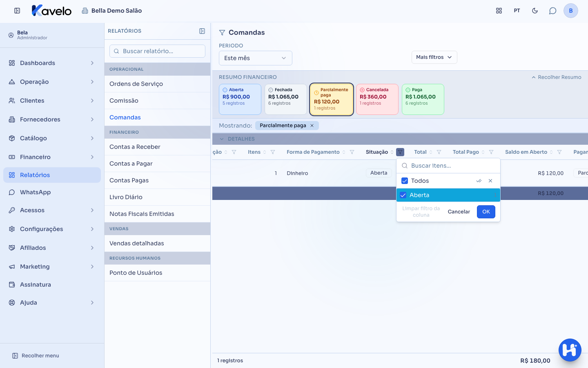Open the apps grid icon in top bar
The width and height of the screenshot is (588, 368).
coord(499,11)
